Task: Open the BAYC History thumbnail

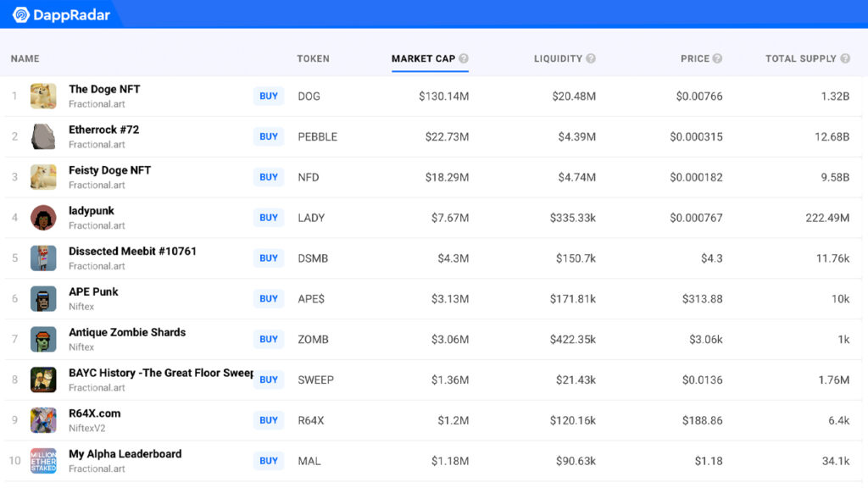Action: 43,380
